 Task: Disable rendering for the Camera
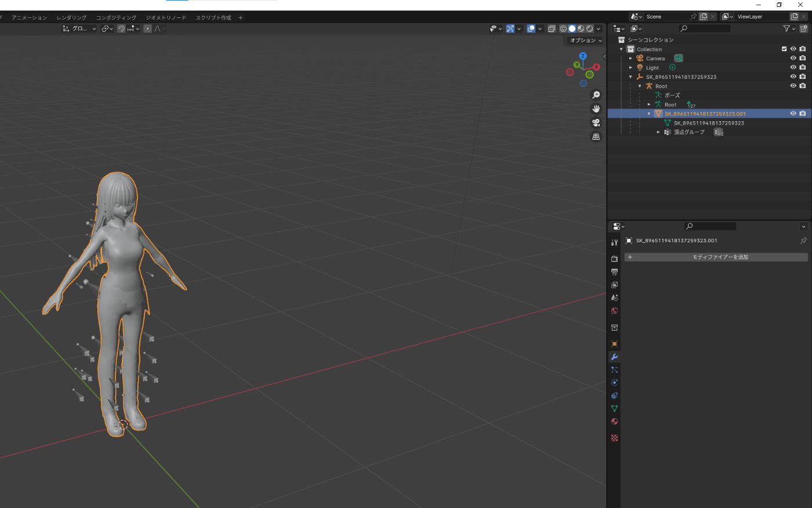803,59
